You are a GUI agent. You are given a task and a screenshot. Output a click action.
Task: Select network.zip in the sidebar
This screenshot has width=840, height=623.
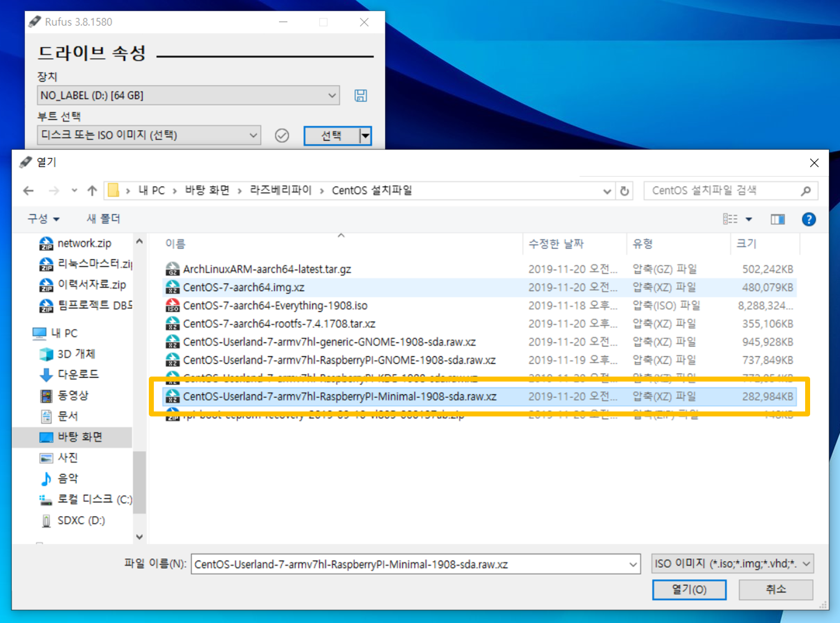(x=75, y=243)
